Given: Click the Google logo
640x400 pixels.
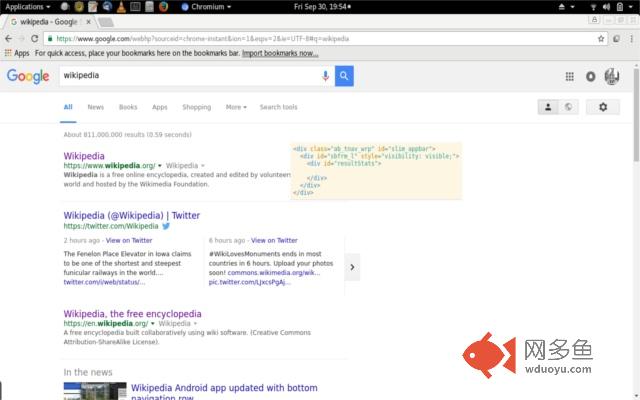Looking at the screenshot, I should pyautogui.click(x=28, y=76).
